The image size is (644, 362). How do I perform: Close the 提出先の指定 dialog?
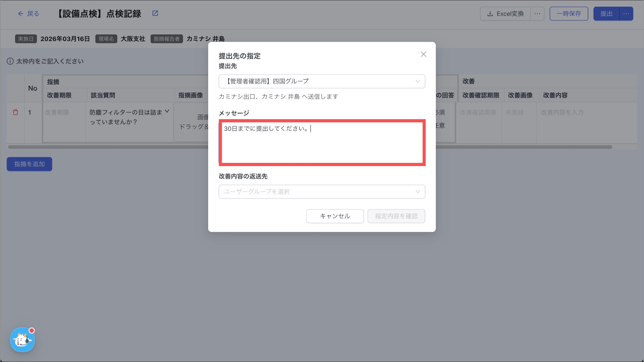[x=423, y=54]
